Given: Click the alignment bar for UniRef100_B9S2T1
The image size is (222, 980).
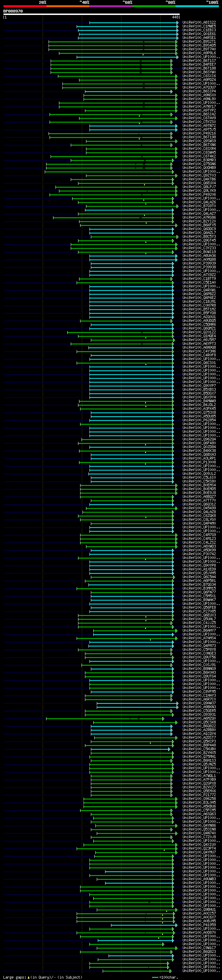Looking at the screenshot, I should [x=113, y=42].
